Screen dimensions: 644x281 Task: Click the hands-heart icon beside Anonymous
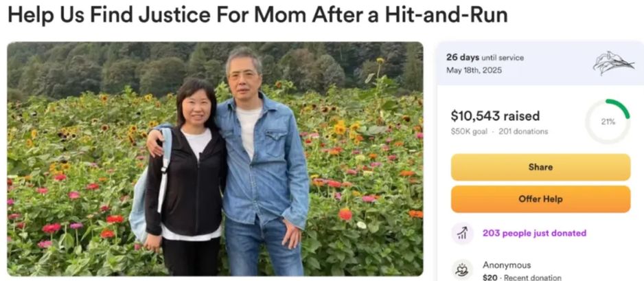pos(463,270)
